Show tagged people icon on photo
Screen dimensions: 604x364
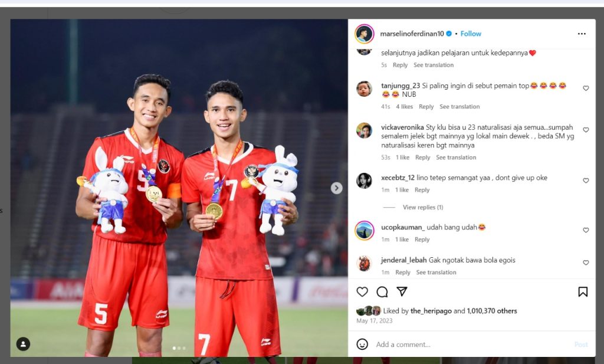(x=23, y=343)
